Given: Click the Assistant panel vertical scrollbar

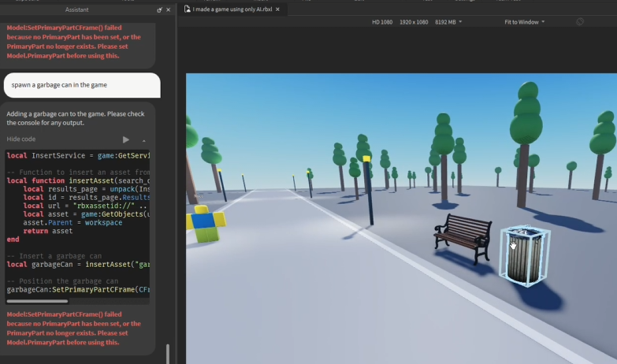Looking at the screenshot, I should pyautogui.click(x=168, y=354).
